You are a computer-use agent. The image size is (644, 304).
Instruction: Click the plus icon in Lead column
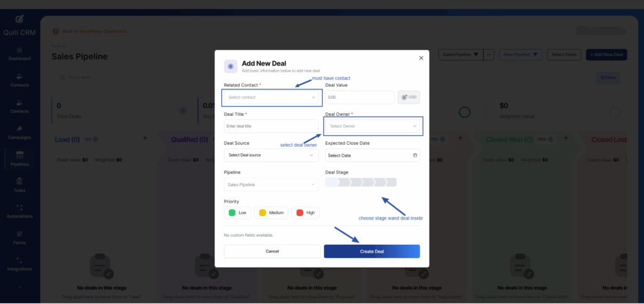click(x=145, y=138)
